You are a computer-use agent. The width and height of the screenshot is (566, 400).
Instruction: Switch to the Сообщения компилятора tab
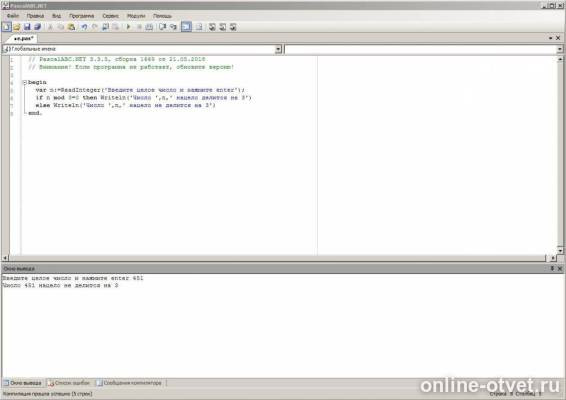130,383
